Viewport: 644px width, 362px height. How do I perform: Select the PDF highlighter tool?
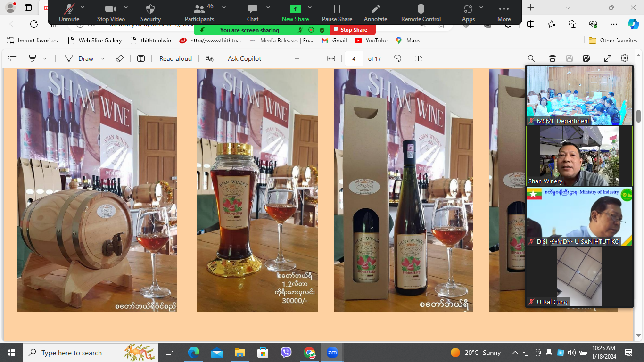pyautogui.click(x=33, y=58)
